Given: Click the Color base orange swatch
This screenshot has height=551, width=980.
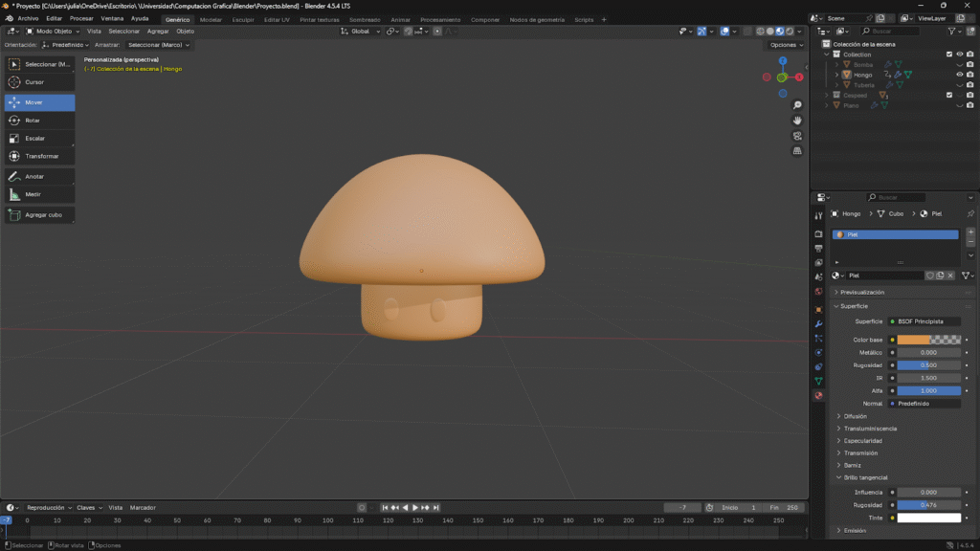Looking at the screenshot, I should coord(914,340).
